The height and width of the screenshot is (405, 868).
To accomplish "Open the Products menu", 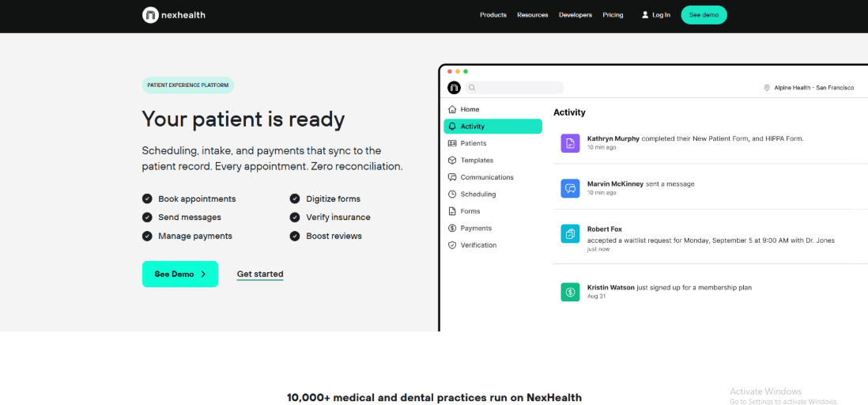I will coord(493,15).
